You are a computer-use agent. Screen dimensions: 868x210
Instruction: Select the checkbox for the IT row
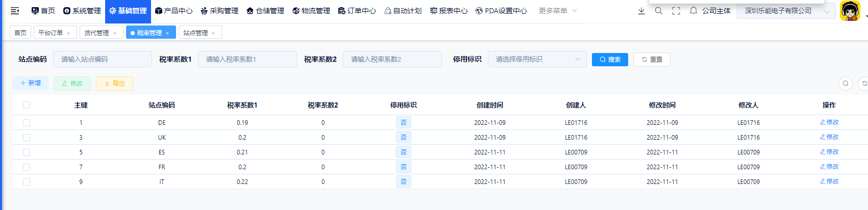[27, 182]
